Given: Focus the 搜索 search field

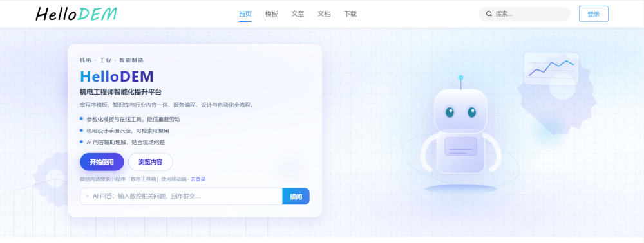Looking at the screenshot, I should point(524,14).
